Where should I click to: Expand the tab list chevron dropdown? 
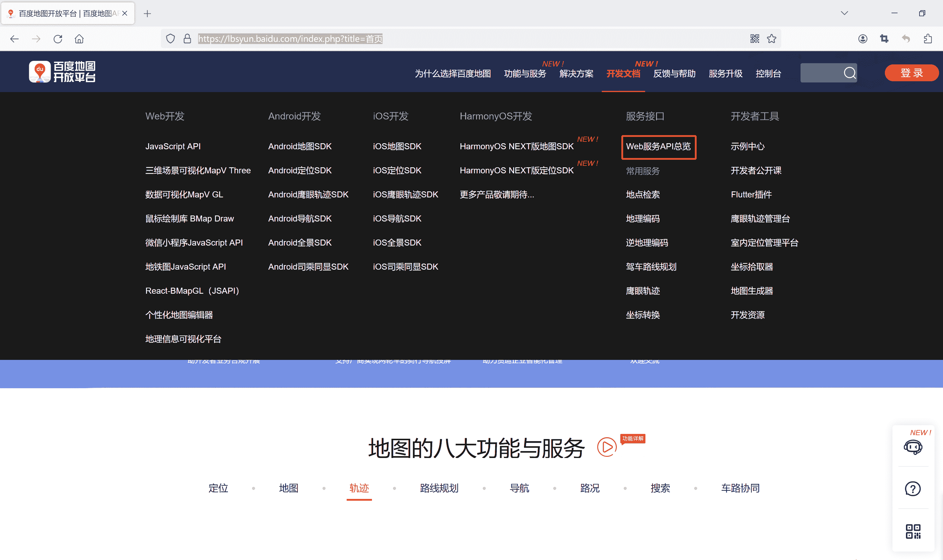(x=845, y=13)
